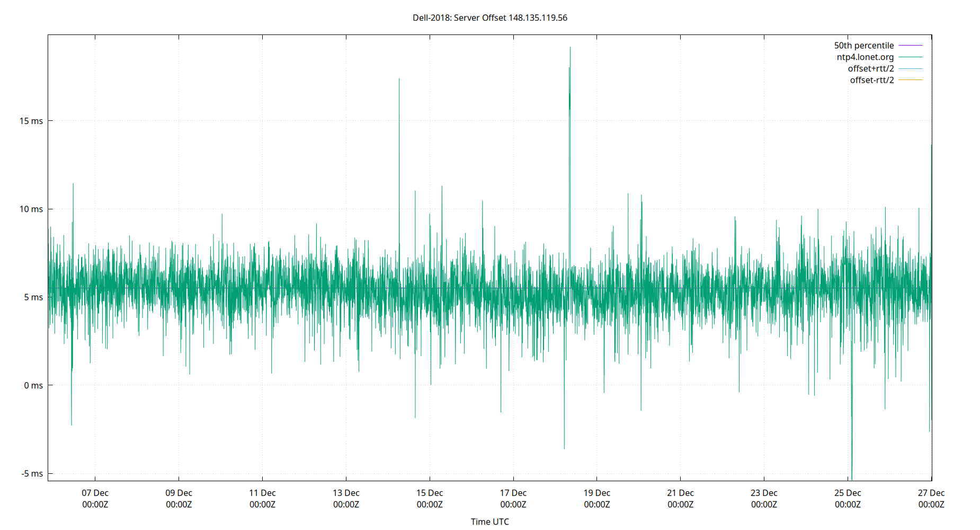The height and width of the screenshot is (530, 980).
Task: Click the Time UTC axis label
Action: [x=489, y=522]
